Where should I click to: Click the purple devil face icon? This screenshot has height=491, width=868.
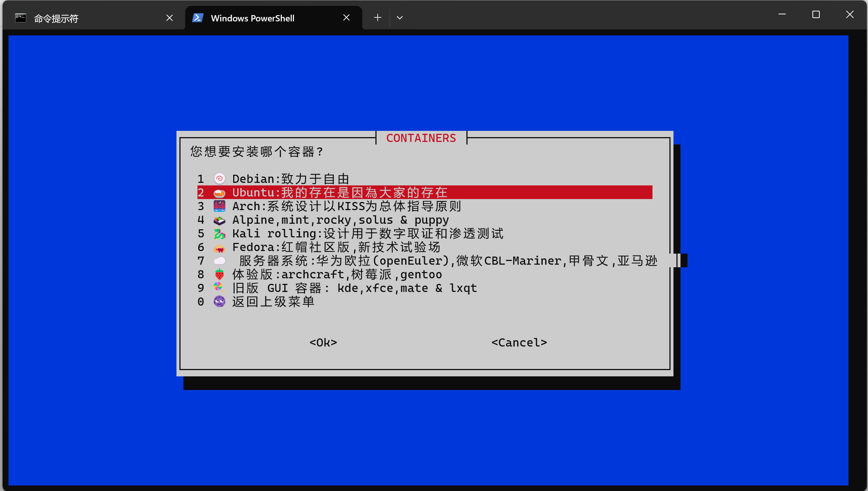(x=220, y=302)
